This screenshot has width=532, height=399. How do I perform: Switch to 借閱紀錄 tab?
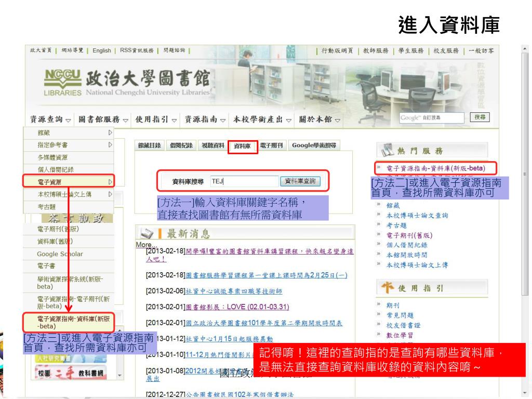click(x=181, y=145)
